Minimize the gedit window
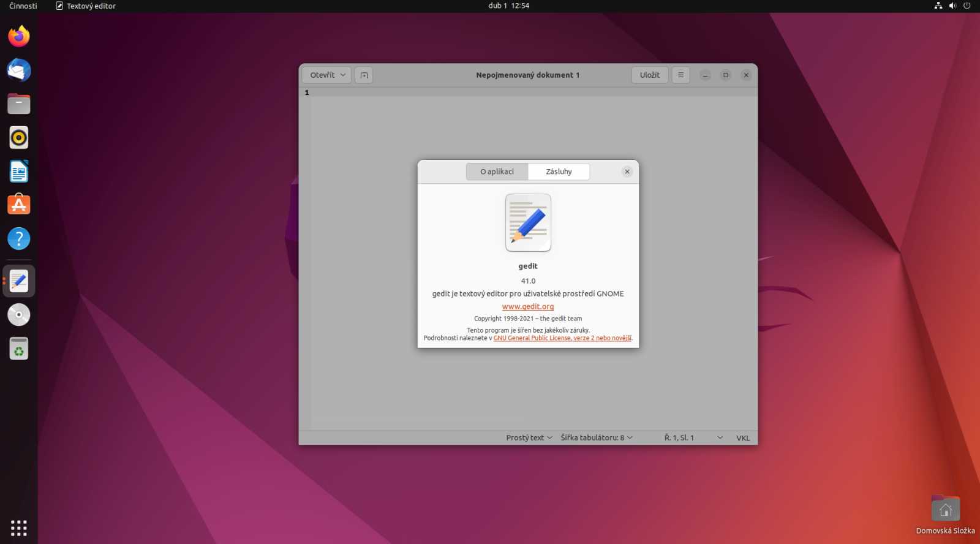The image size is (980, 544). 705,75
